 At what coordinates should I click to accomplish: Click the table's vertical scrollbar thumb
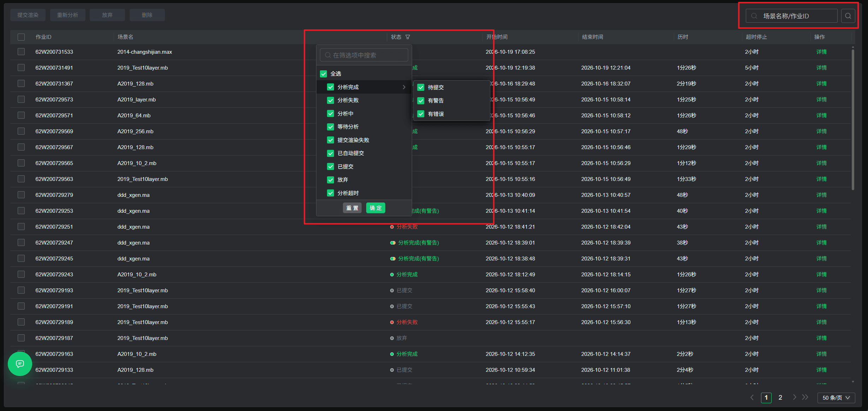(853, 119)
